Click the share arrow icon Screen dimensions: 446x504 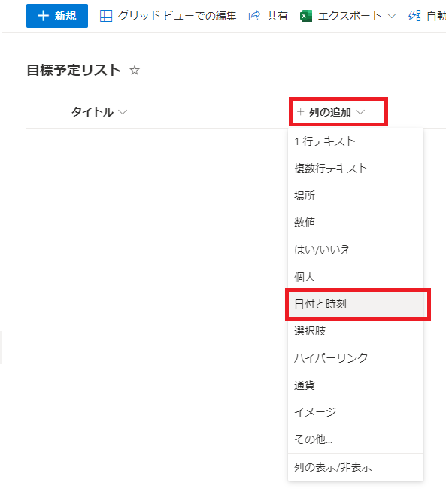254,16
